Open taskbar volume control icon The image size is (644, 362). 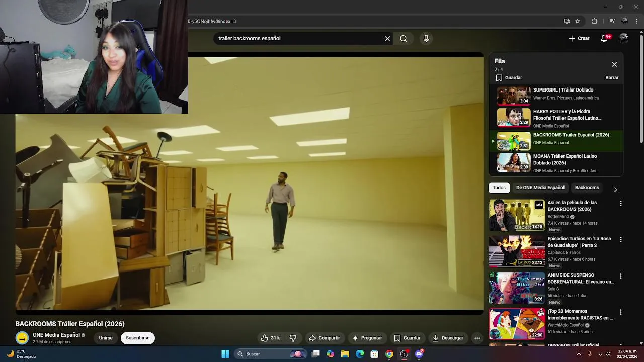click(x=608, y=354)
